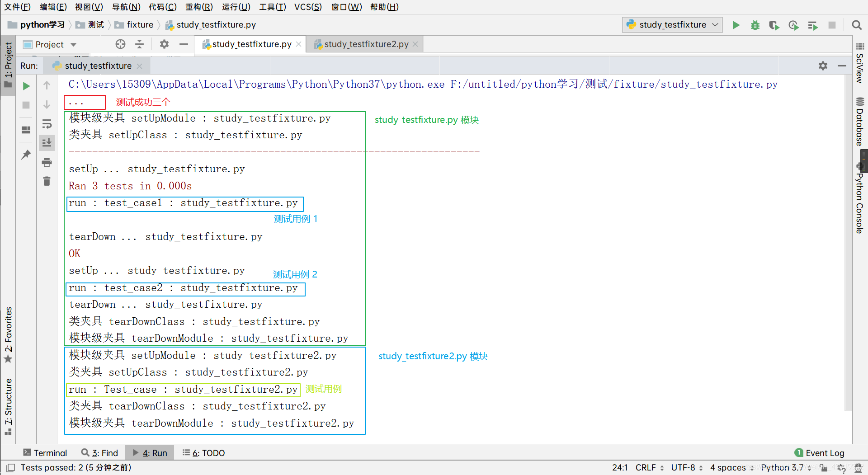
Task: Open the 6: TODO tool window
Action: 203,453
